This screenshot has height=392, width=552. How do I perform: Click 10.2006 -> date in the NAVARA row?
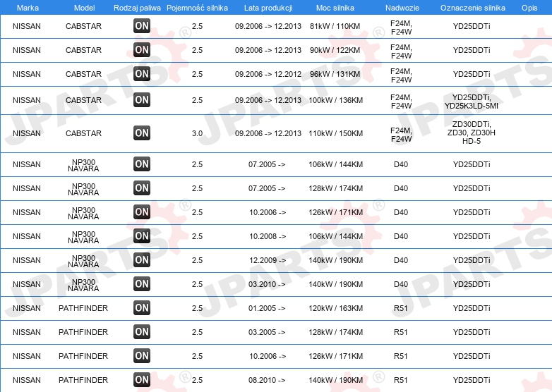coord(268,212)
